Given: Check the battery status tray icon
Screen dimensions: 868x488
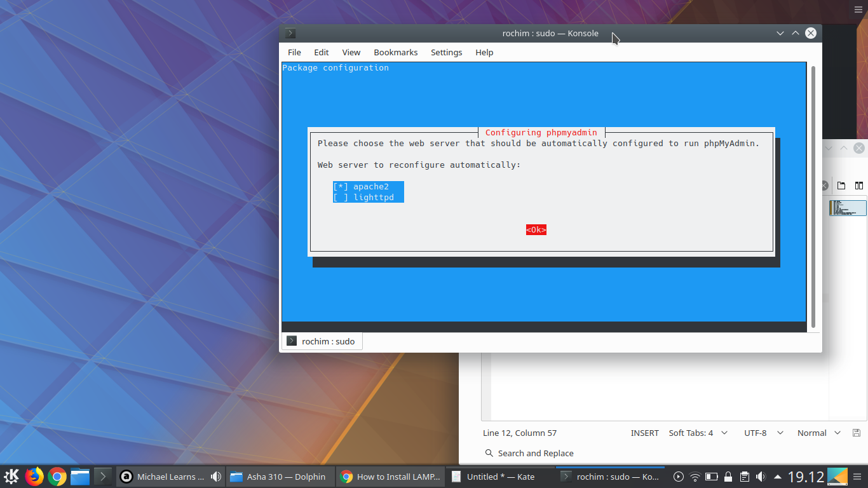Looking at the screenshot, I should [x=712, y=477].
